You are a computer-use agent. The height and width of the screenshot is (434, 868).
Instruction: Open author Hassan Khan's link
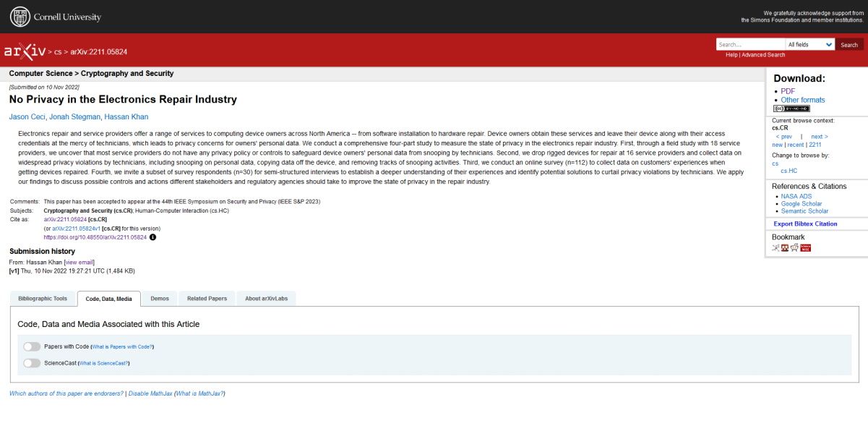[126, 117]
